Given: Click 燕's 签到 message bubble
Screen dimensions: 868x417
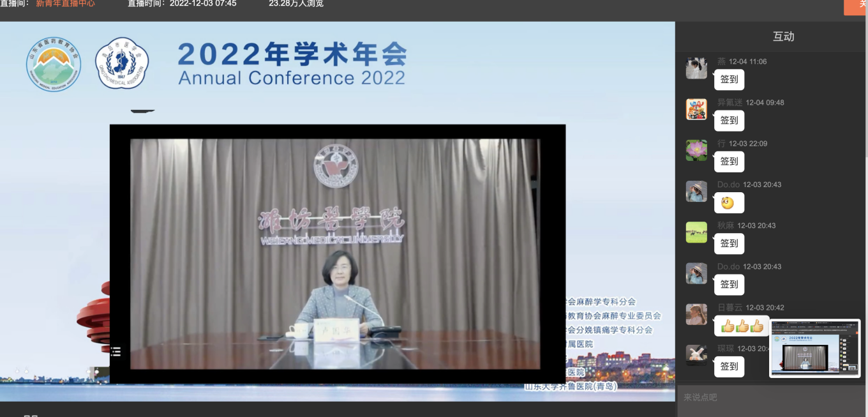Looking at the screenshot, I should pyautogui.click(x=729, y=80).
